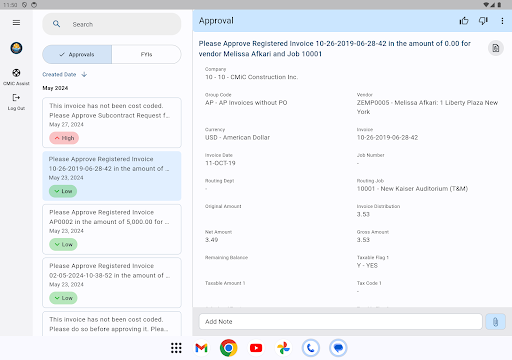This screenshot has width=512, height=360.
Task: Open the invoice 02-05-2024-10-38-52 card
Action: [x=112, y=282]
